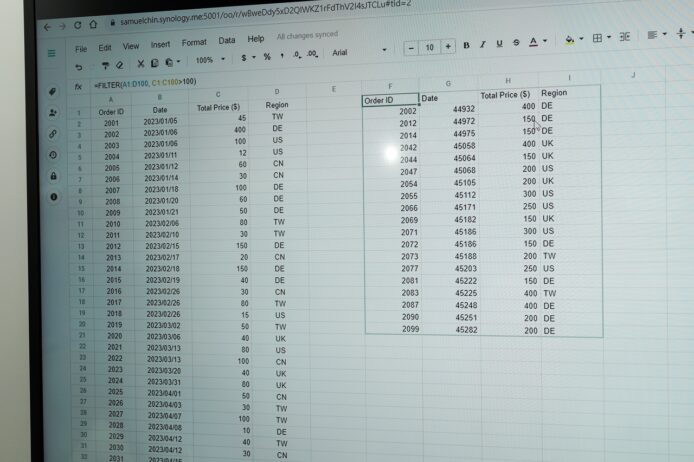Open the Data menu

(x=227, y=41)
